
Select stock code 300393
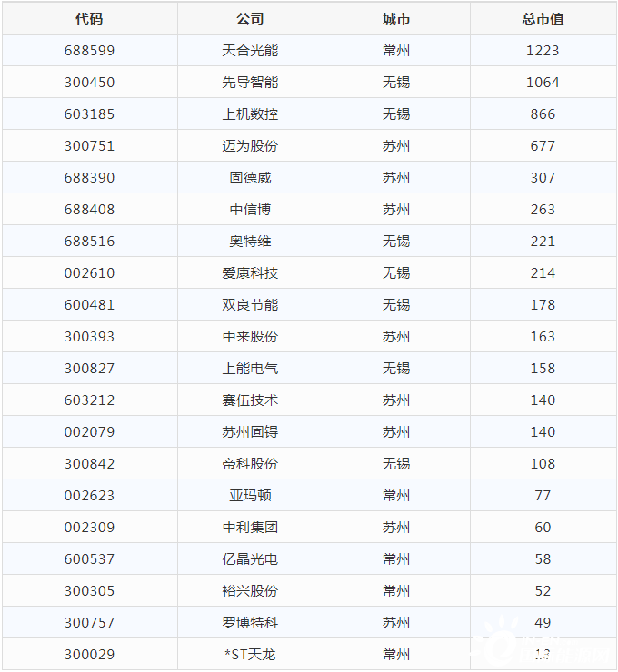pyautogui.click(x=89, y=336)
